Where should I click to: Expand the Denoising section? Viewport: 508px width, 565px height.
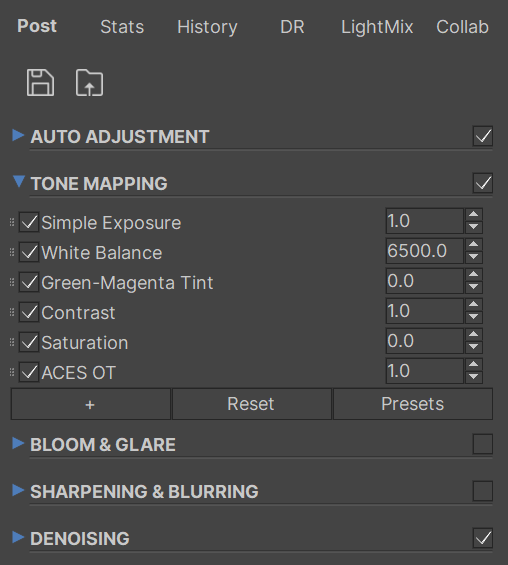click(x=18, y=537)
